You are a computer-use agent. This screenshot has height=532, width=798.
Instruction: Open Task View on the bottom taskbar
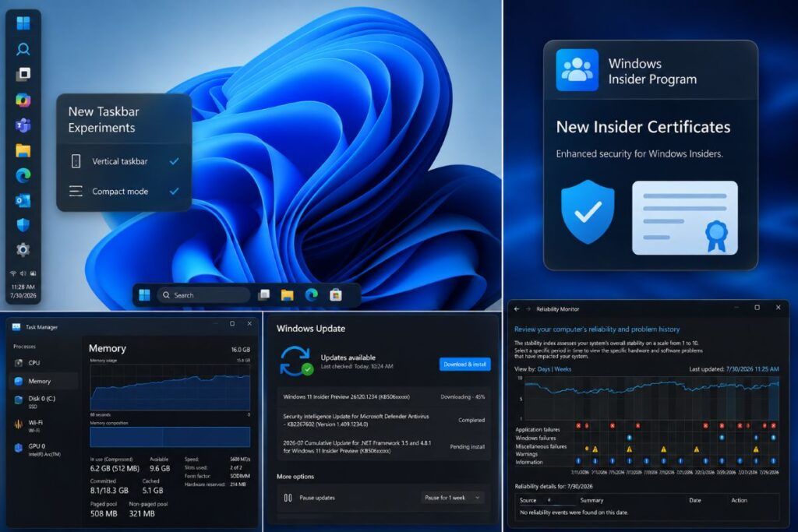(263, 295)
